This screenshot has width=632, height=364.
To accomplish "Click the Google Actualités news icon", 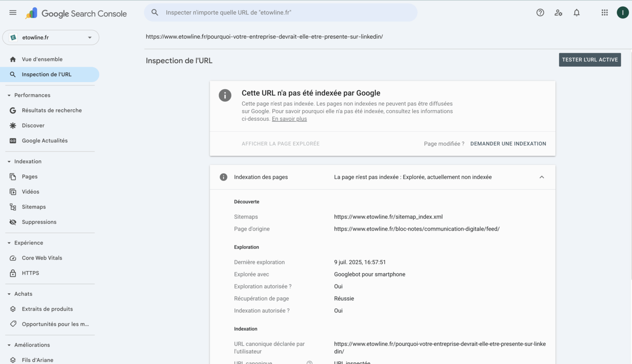I will 13,141.
